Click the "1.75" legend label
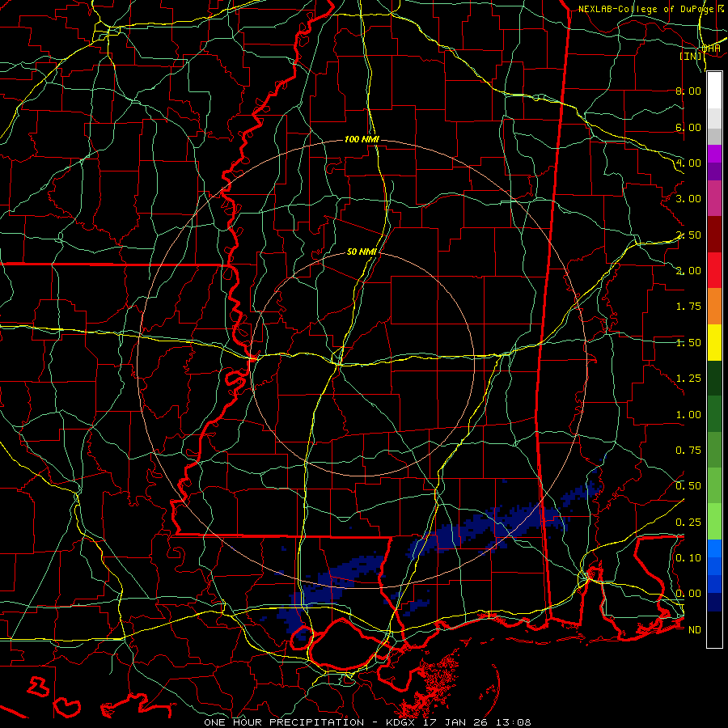728x728 pixels. pos(688,307)
